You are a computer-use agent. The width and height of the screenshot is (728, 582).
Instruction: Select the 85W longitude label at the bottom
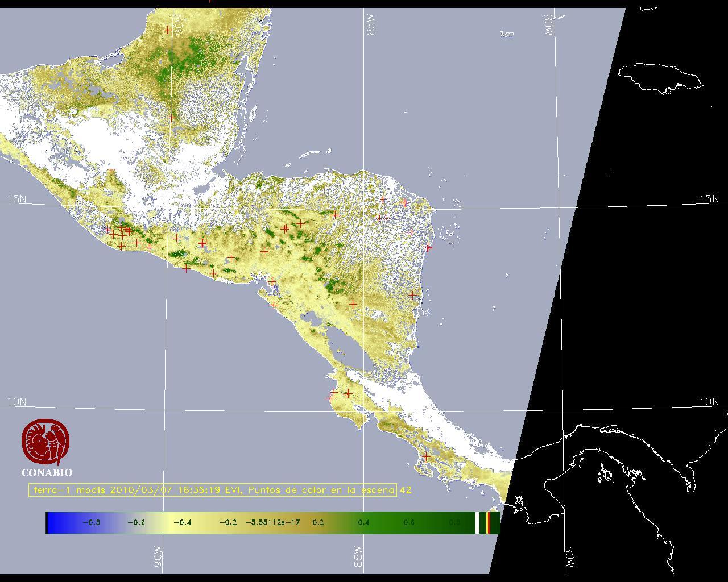pyautogui.click(x=358, y=556)
